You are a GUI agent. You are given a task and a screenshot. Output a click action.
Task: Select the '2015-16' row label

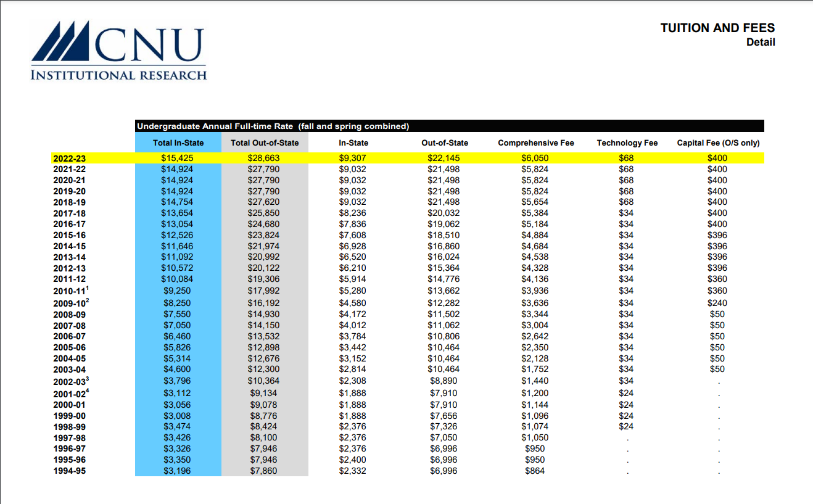[x=70, y=236]
